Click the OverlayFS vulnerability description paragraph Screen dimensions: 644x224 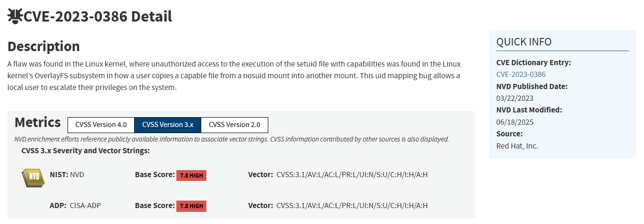[234, 76]
